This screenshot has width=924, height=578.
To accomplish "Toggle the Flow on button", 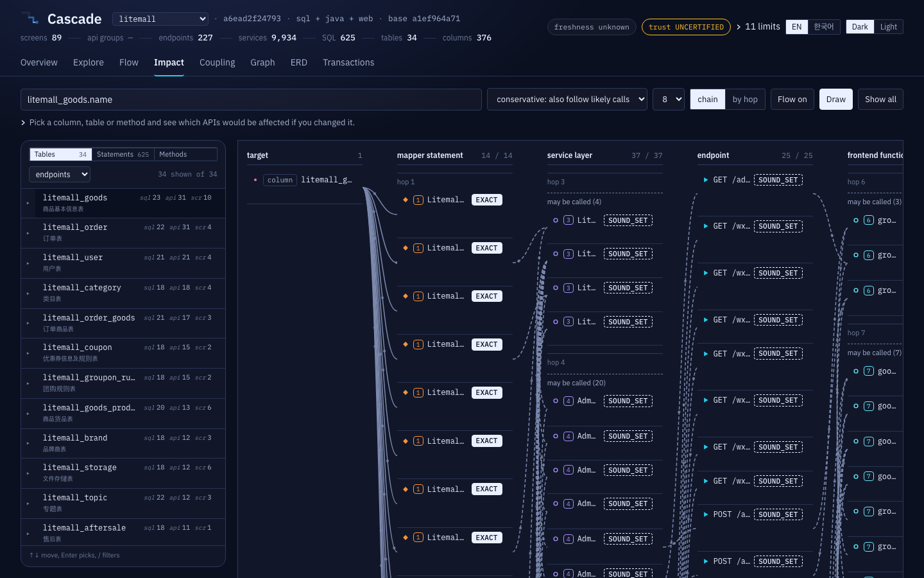I will 792,100.
